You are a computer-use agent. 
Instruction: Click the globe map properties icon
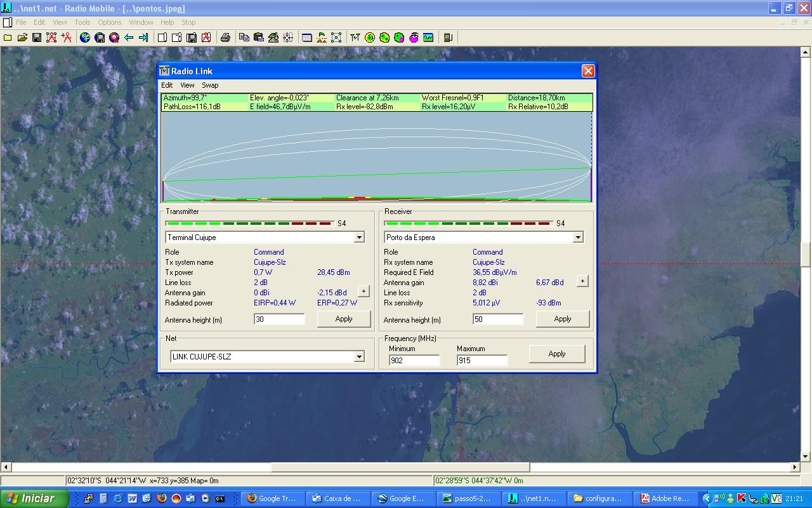[x=85, y=38]
